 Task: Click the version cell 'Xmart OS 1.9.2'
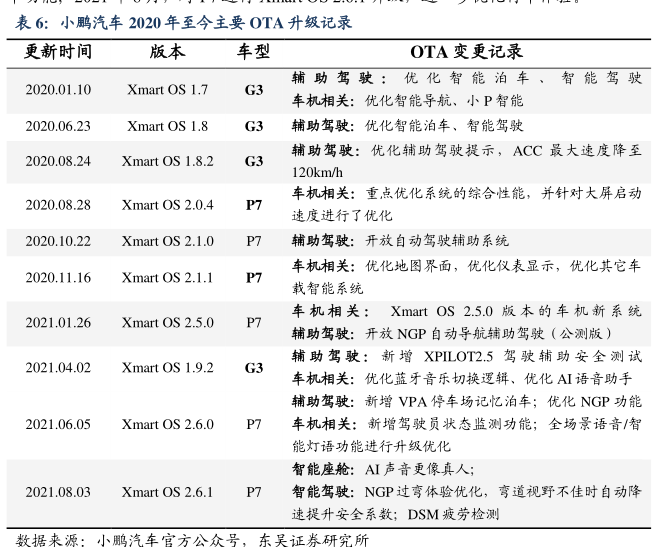(168, 367)
